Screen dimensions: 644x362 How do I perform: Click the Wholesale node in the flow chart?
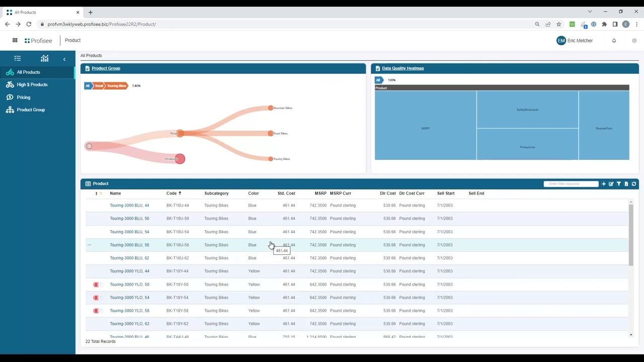pos(180,159)
